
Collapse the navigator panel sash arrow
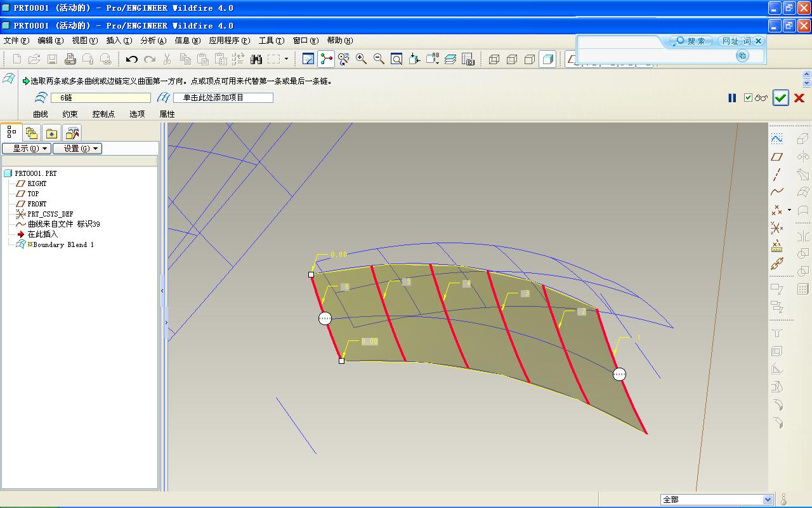pyautogui.click(x=162, y=290)
